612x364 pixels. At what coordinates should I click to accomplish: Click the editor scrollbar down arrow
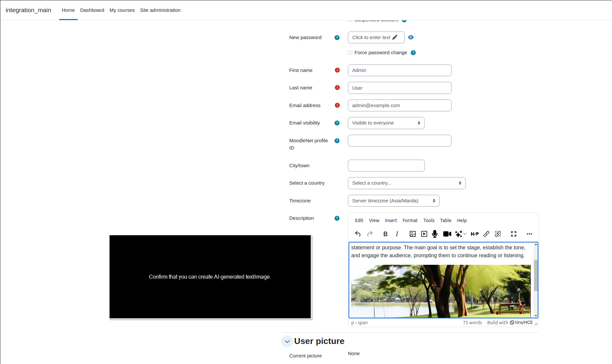tap(536, 316)
